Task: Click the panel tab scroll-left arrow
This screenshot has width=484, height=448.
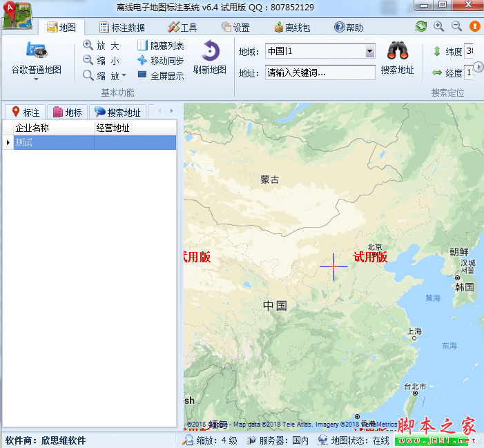Action: point(159,110)
